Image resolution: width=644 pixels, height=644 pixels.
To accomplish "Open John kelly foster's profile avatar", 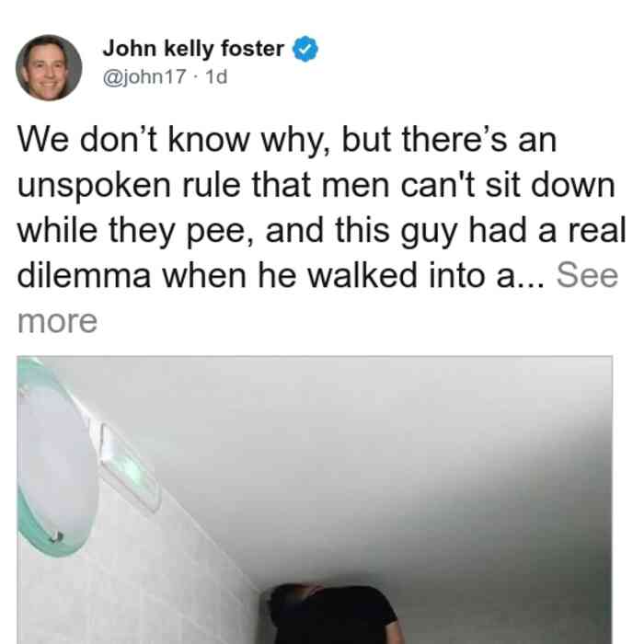I will pos(49,68).
